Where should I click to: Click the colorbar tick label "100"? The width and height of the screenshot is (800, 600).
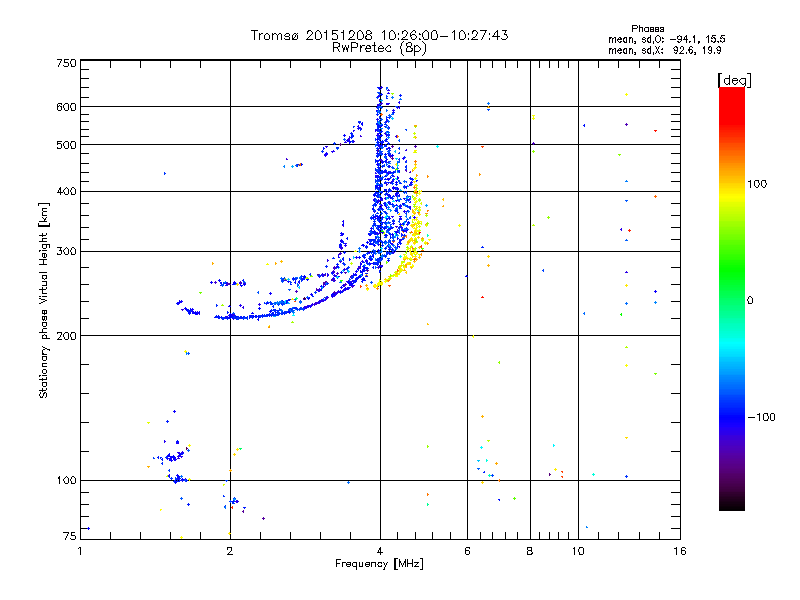tap(757, 184)
